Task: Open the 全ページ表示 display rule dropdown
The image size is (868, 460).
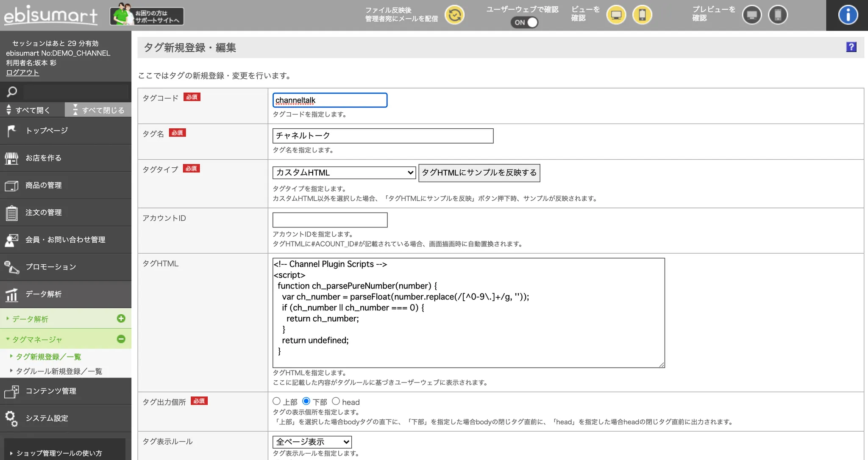Action: tap(312, 442)
